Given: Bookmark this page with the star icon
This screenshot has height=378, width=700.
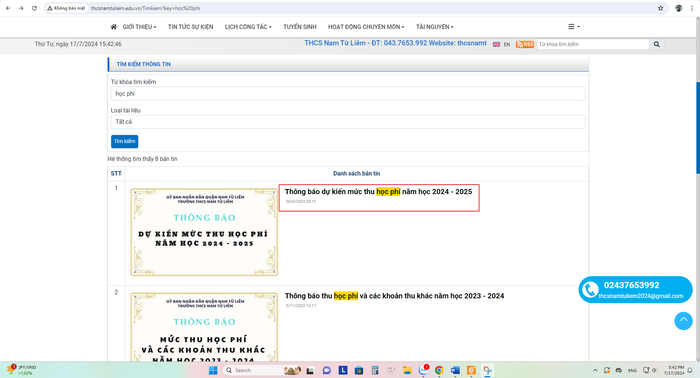Looking at the screenshot, I should pos(660,8).
